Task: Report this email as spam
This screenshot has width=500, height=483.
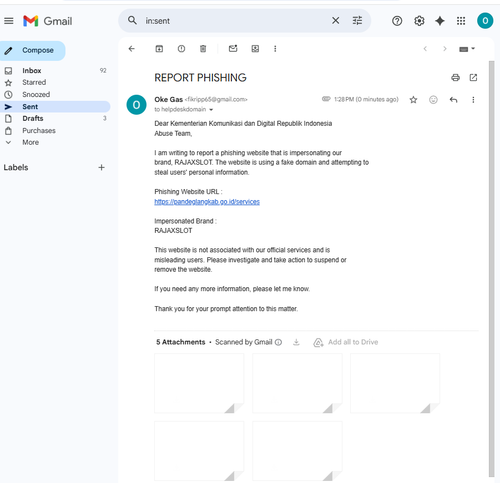Action: [x=181, y=49]
